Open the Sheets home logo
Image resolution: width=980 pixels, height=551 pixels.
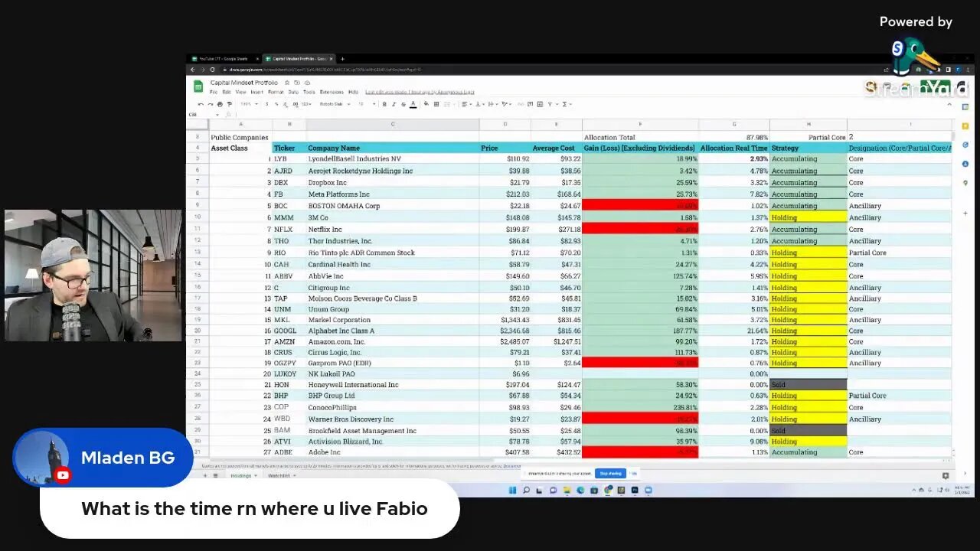point(198,86)
